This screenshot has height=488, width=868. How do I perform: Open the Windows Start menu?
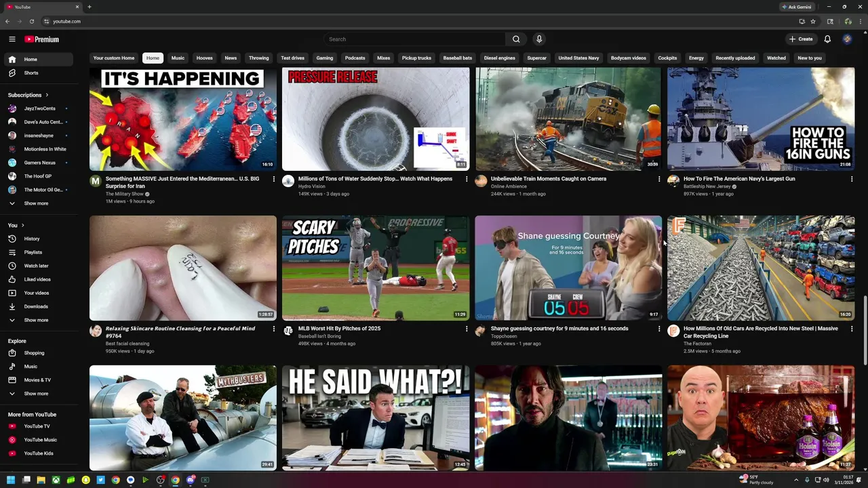coord(11,480)
